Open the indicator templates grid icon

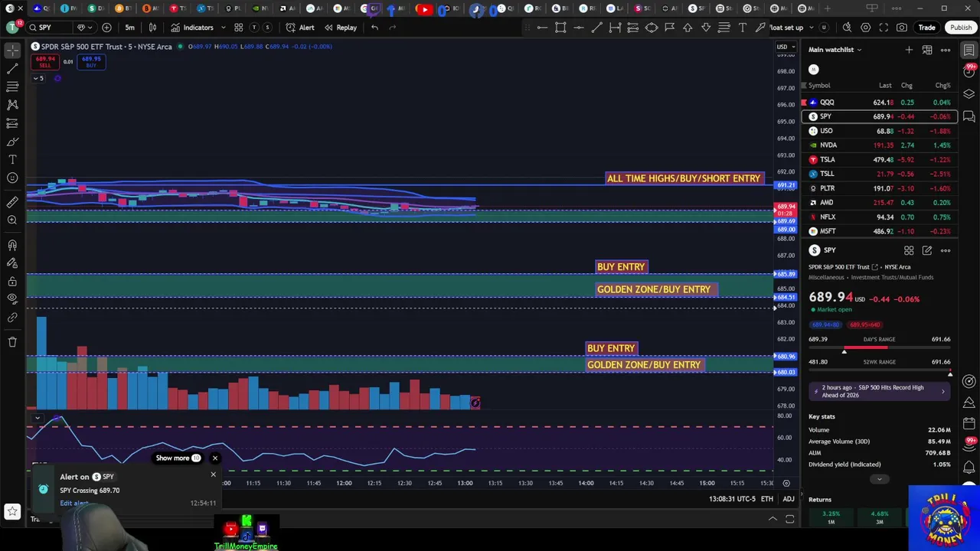click(x=238, y=28)
